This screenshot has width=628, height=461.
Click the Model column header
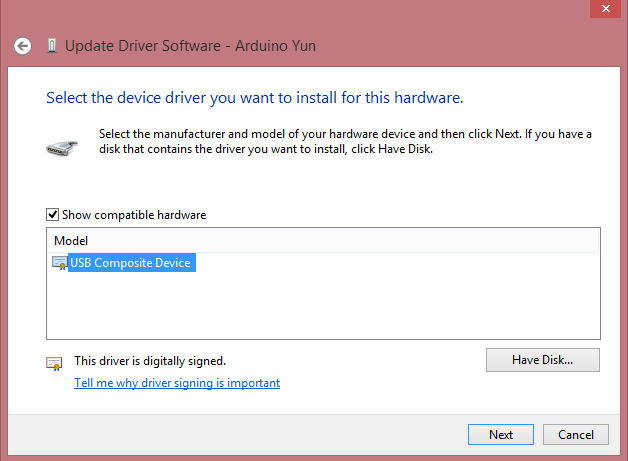pos(71,241)
